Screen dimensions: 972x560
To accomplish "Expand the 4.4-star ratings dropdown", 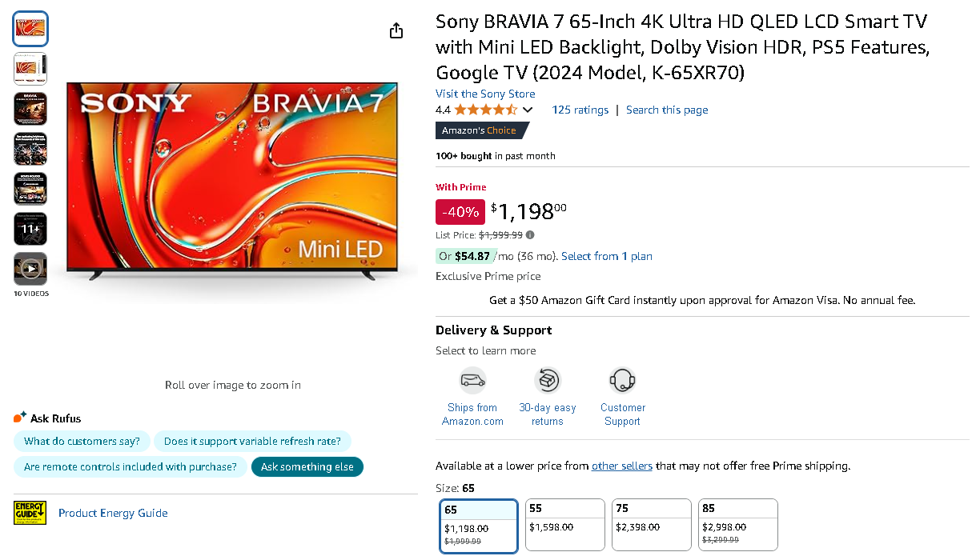I will 526,110.
